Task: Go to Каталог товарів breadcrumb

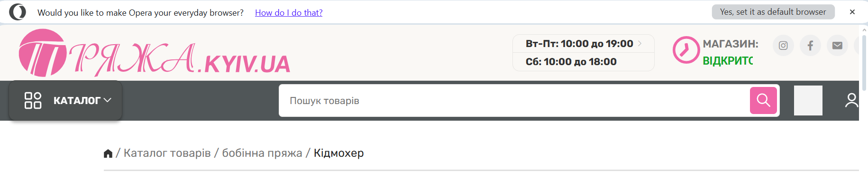Action: pos(167,153)
